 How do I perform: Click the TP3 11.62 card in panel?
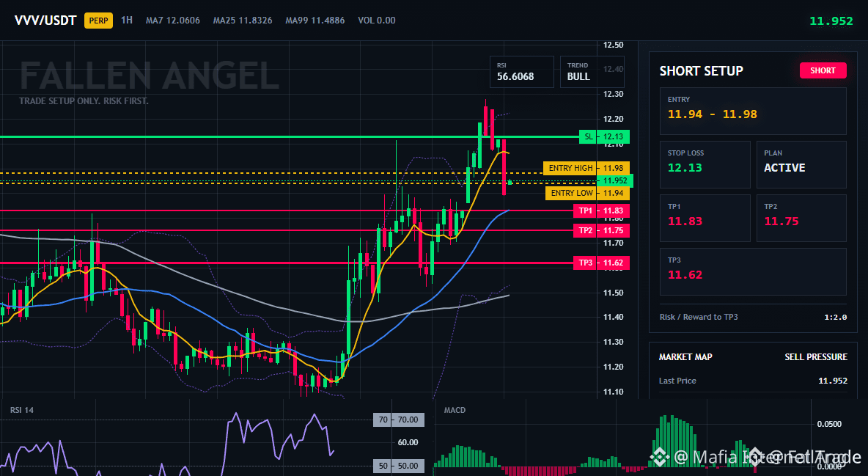753,271
